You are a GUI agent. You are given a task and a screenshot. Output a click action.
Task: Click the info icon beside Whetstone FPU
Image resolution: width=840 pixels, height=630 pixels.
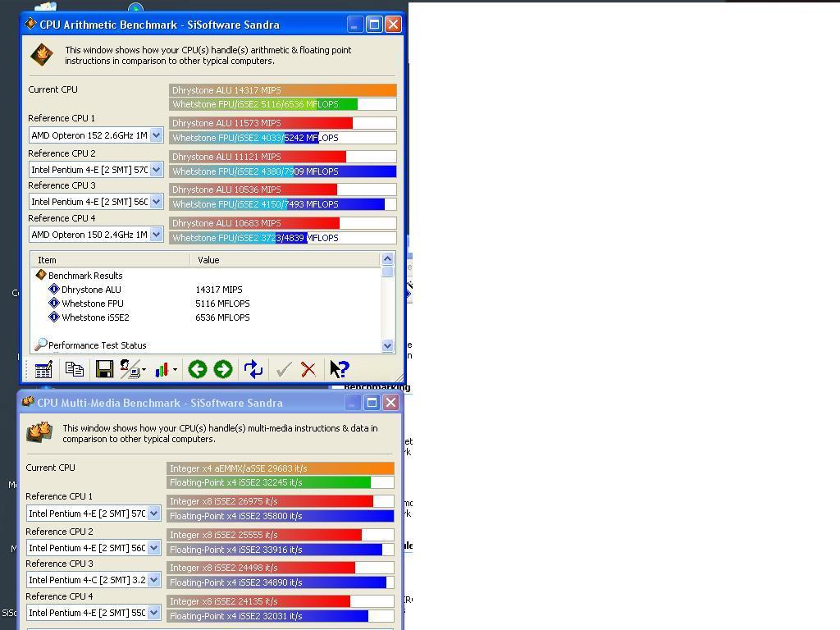click(x=53, y=303)
